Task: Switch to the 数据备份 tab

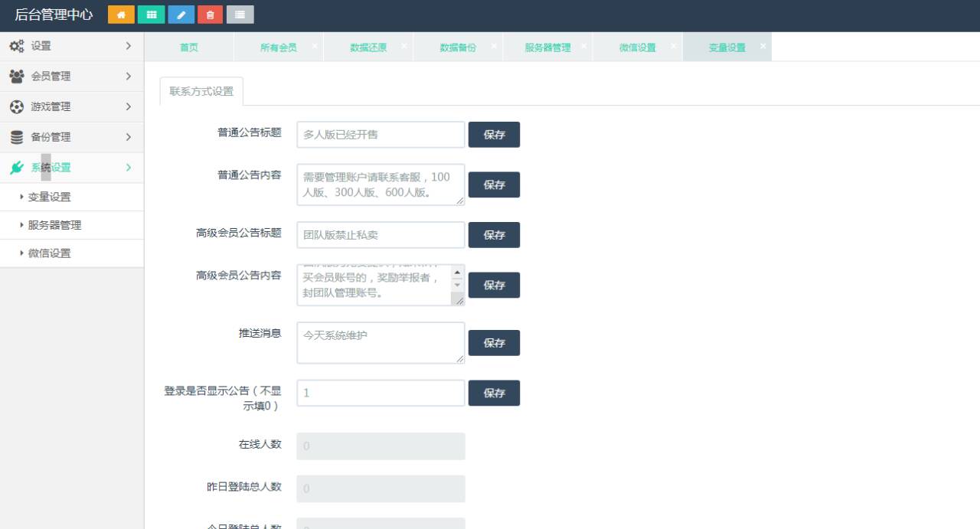Action: (458, 47)
